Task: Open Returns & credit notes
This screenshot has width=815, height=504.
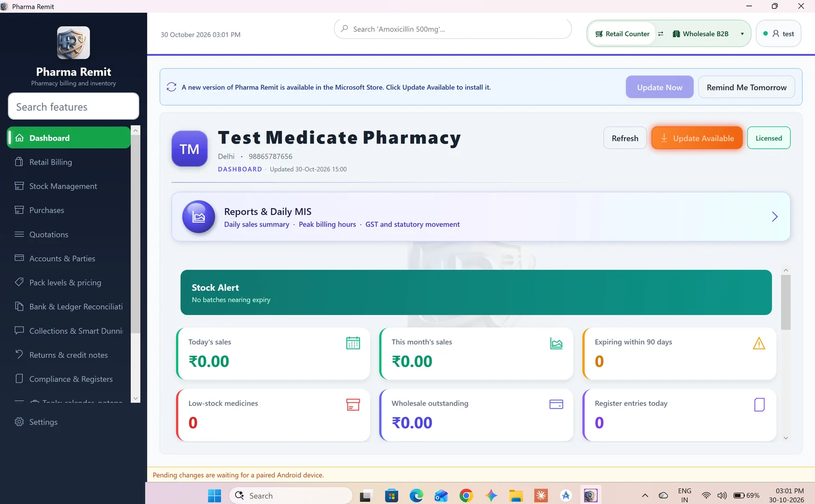Action: coord(68,355)
